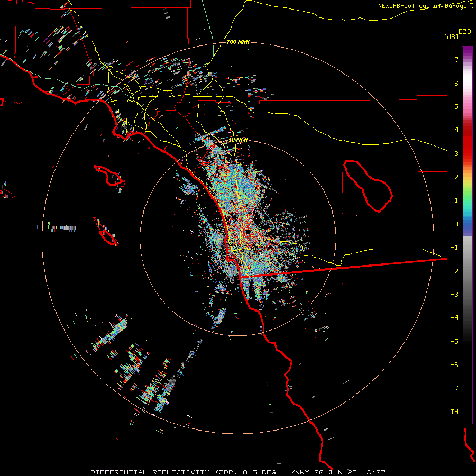Screen dimensions: 476x476
Task: Click the 0 value on color scale
Action: click(456, 224)
